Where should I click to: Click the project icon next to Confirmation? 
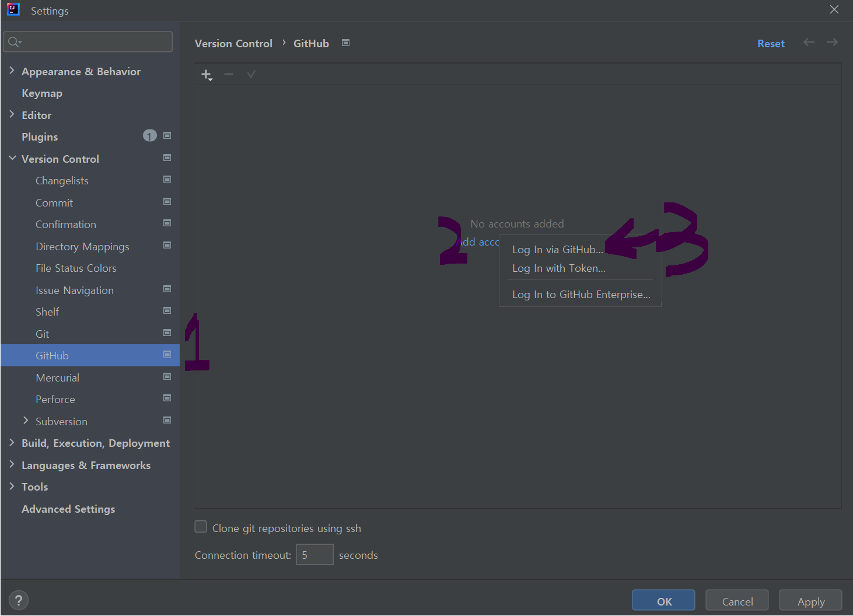[x=167, y=223]
